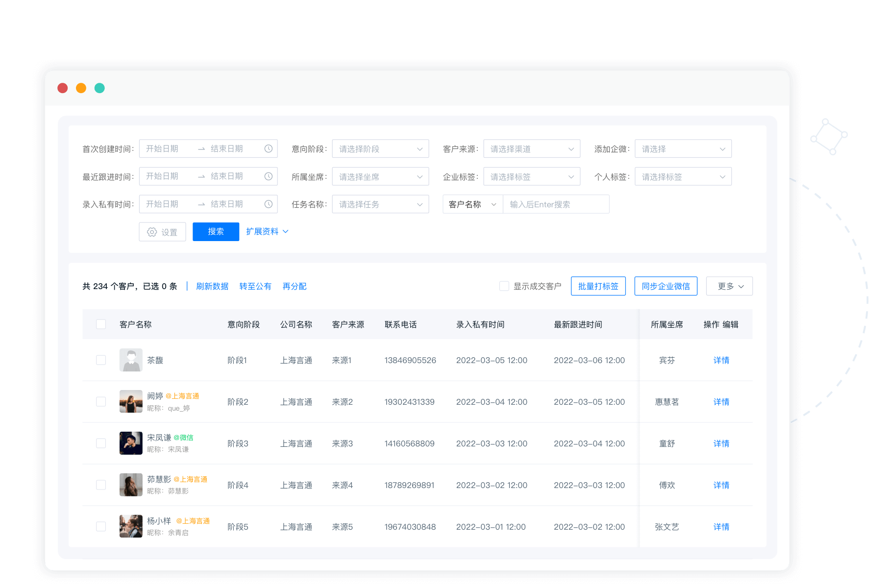Click the 再分配 link
This screenshot has width=892, height=588.
[x=295, y=286]
